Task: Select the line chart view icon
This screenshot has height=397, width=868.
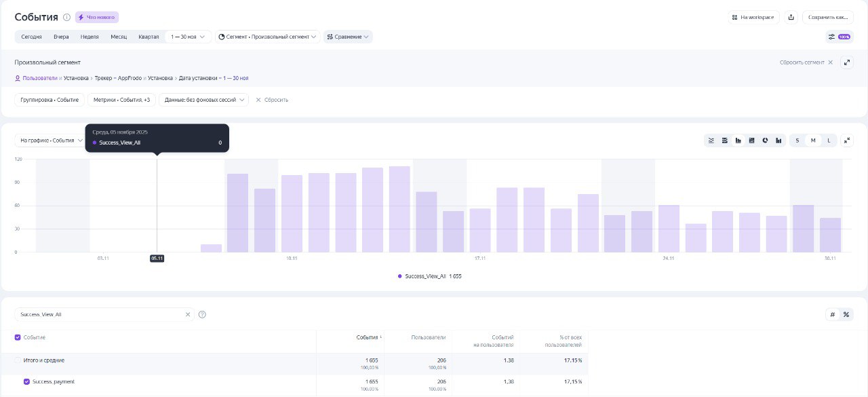Action: point(711,140)
